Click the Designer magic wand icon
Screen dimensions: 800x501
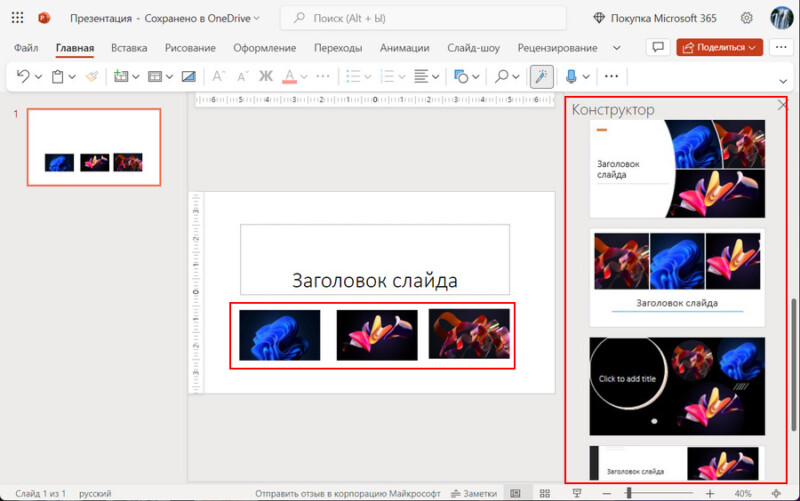[x=541, y=77]
